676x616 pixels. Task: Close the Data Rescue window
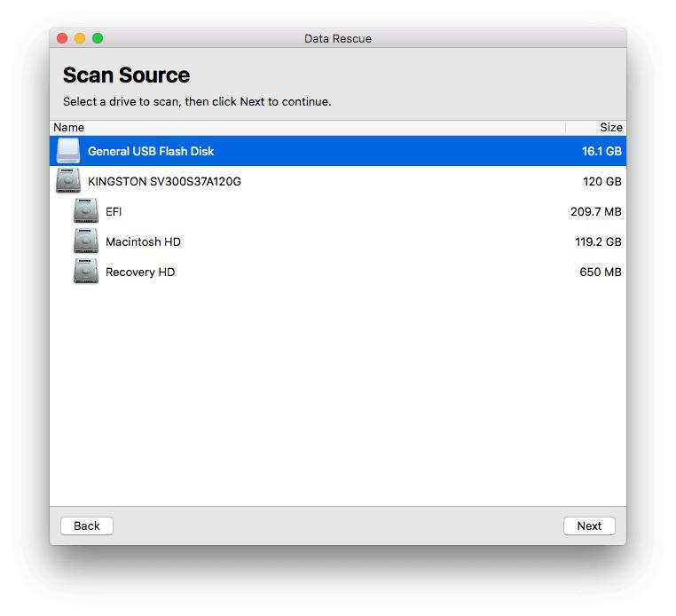click(62, 38)
